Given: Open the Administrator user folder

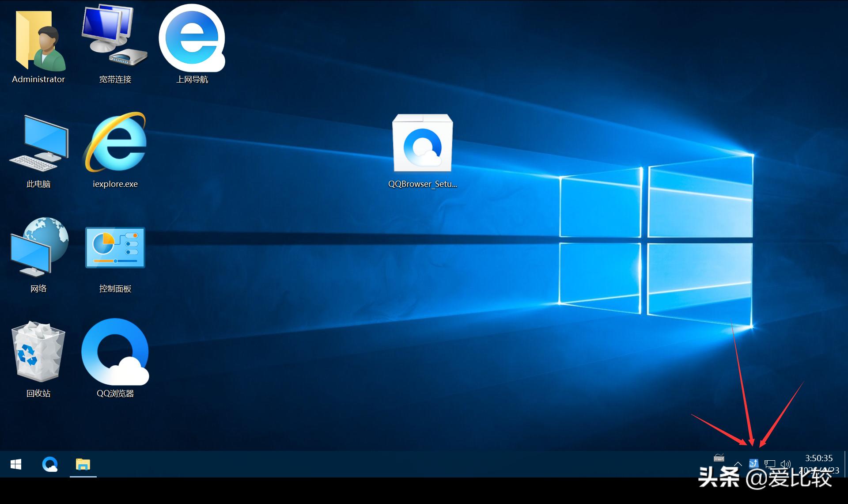Looking at the screenshot, I should click(38, 44).
